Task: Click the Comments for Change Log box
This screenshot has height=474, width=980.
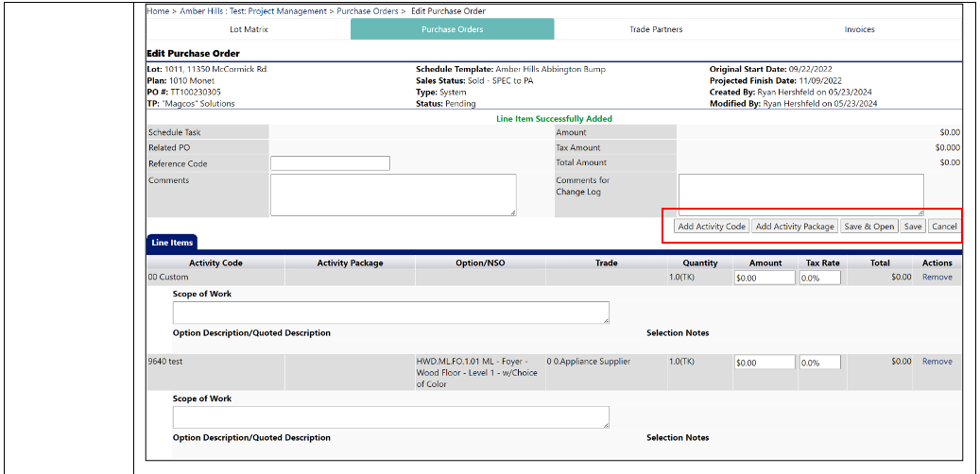Action: click(x=801, y=195)
